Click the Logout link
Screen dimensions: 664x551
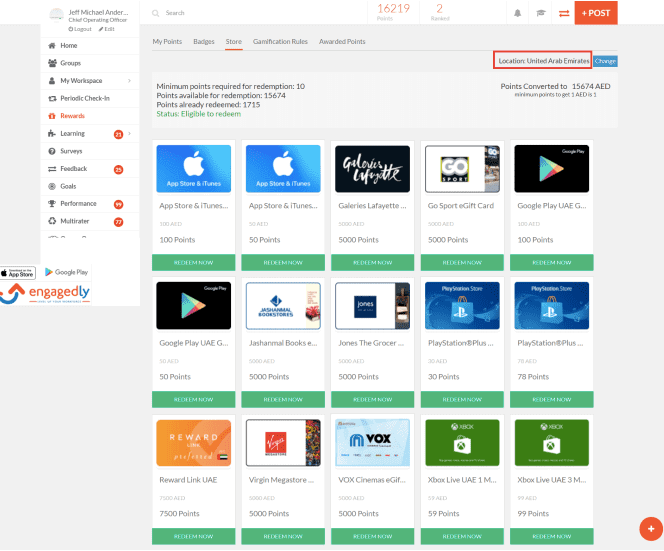80,29
